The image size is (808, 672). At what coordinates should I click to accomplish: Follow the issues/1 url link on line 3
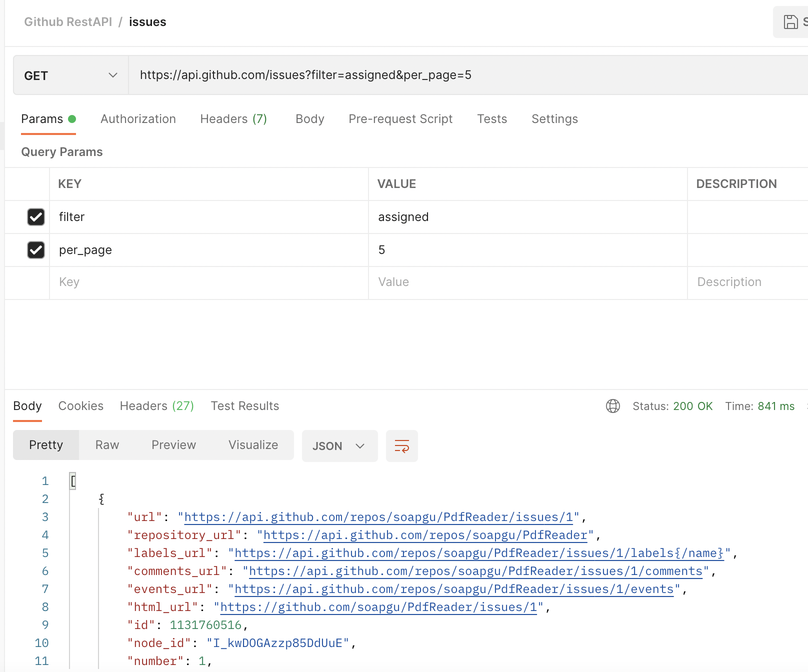pyautogui.click(x=378, y=517)
